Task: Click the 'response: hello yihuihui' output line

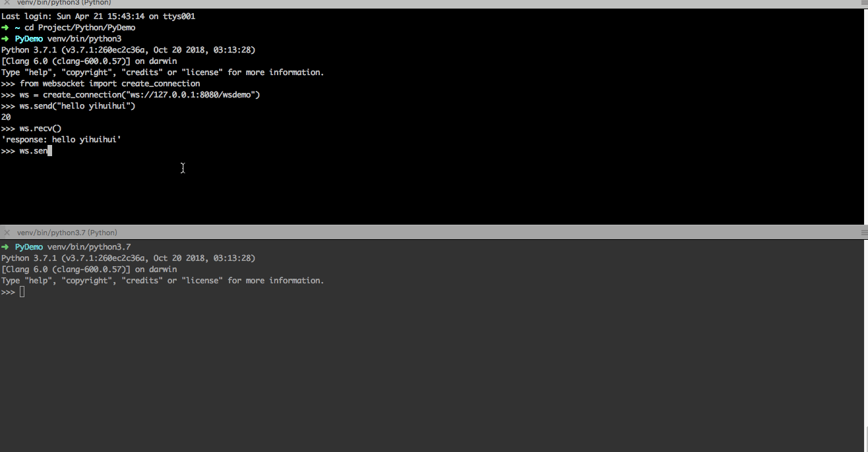Action: (61, 140)
